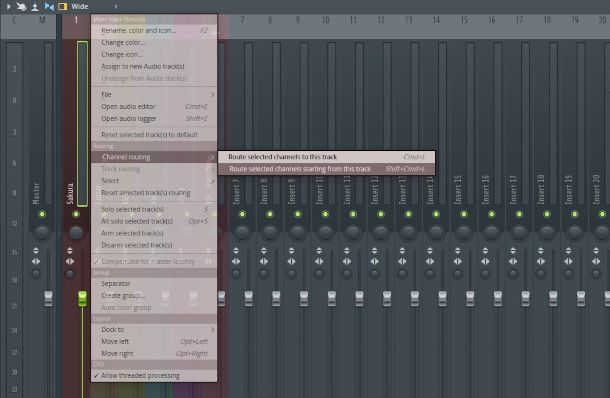Click the small arrow right of Wide
Image resolution: width=610 pixels, height=398 pixels.
tap(116, 6)
